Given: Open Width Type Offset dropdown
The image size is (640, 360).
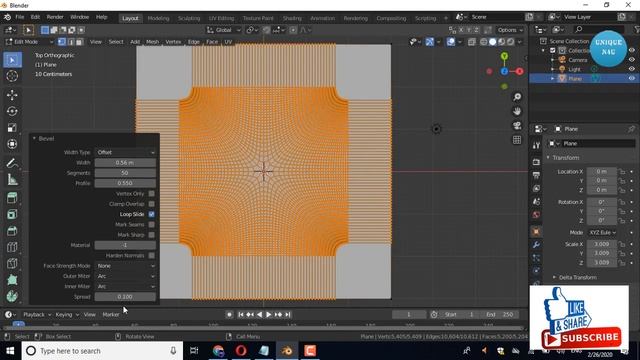Looking at the screenshot, I should click(125, 152).
